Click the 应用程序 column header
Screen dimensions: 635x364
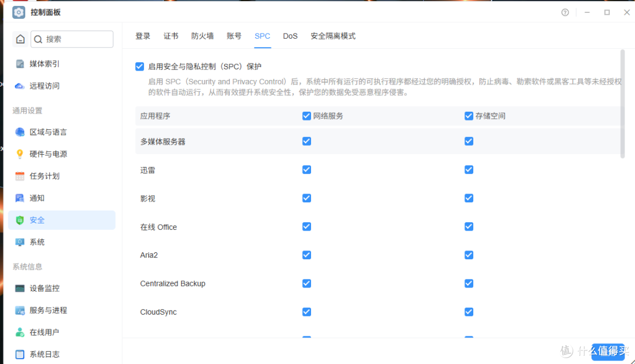pyautogui.click(x=155, y=116)
